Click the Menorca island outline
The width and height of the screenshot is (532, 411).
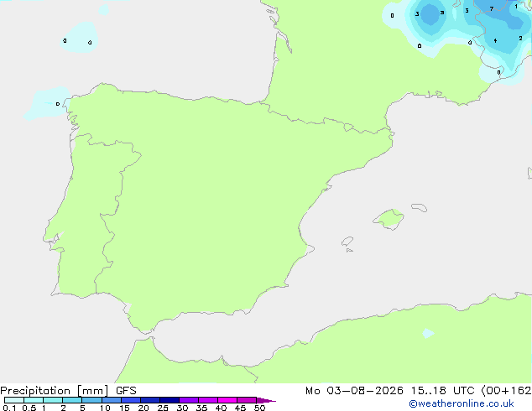(x=420, y=207)
